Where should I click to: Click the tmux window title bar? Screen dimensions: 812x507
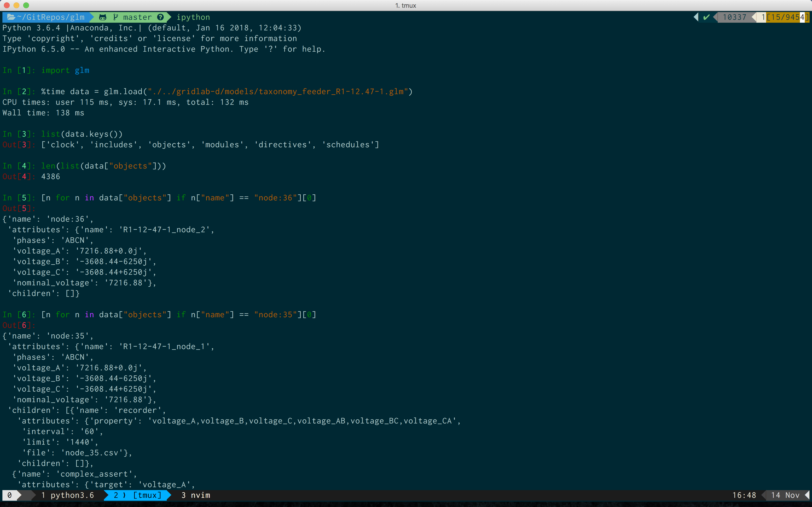tap(405, 5)
